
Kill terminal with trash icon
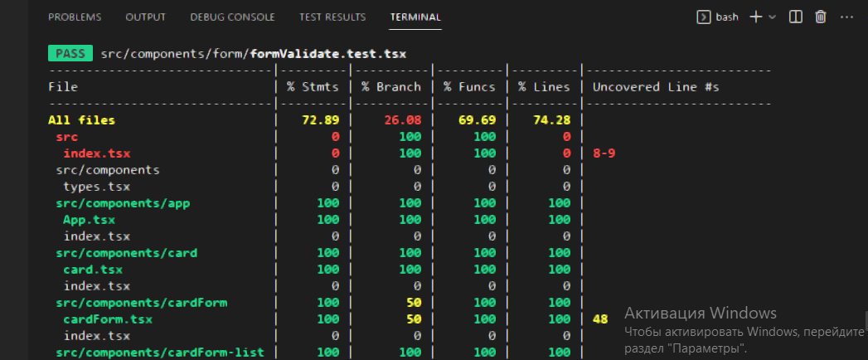tap(821, 17)
